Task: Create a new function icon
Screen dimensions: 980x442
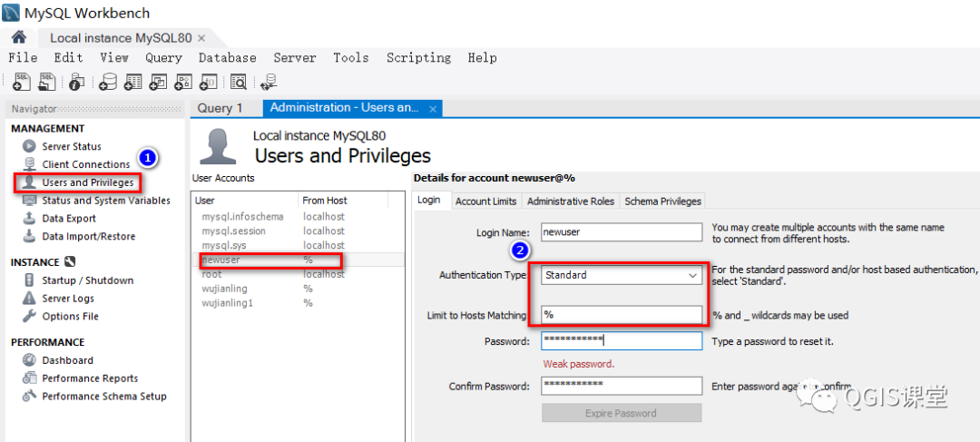Action: [208, 82]
